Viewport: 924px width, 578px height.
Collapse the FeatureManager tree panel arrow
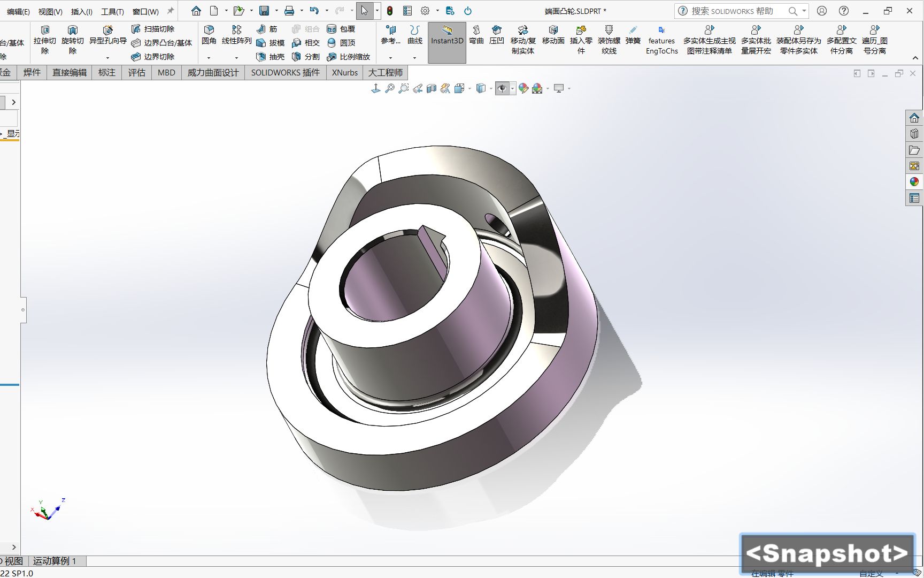(x=13, y=102)
